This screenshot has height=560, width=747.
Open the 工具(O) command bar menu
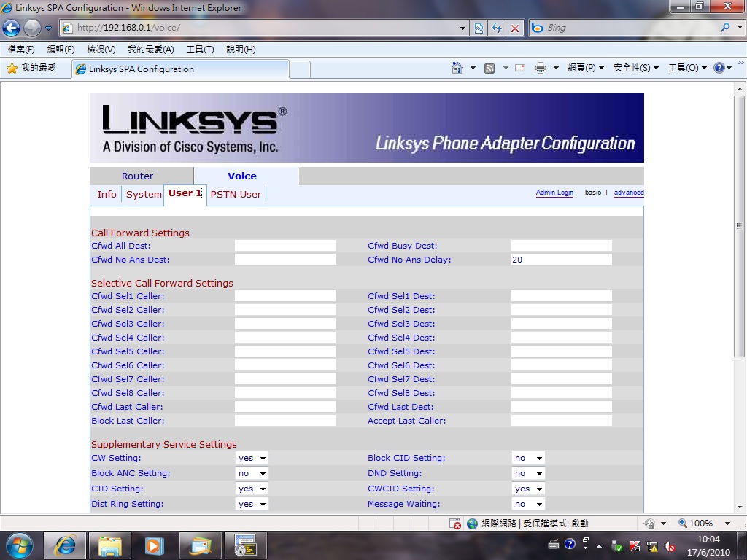tap(687, 68)
